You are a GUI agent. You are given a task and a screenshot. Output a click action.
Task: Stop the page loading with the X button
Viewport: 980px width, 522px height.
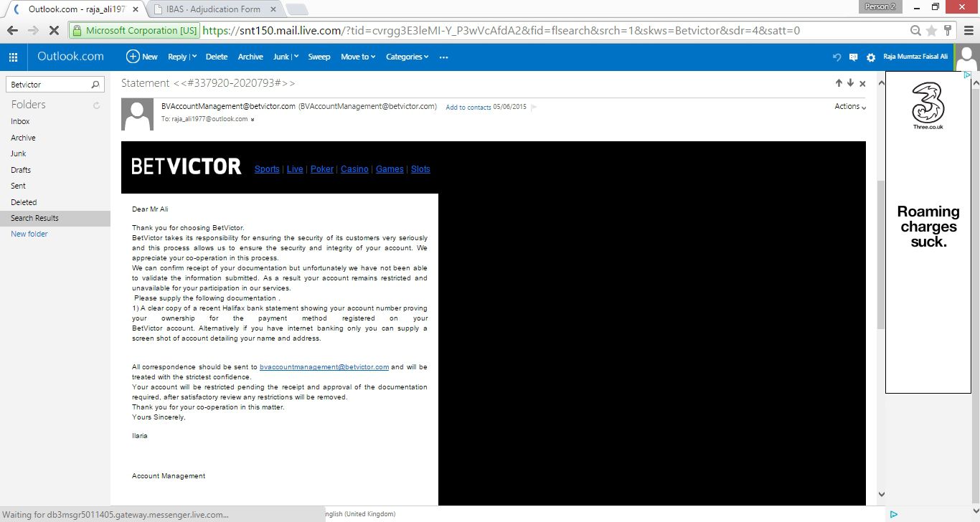tap(55, 31)
